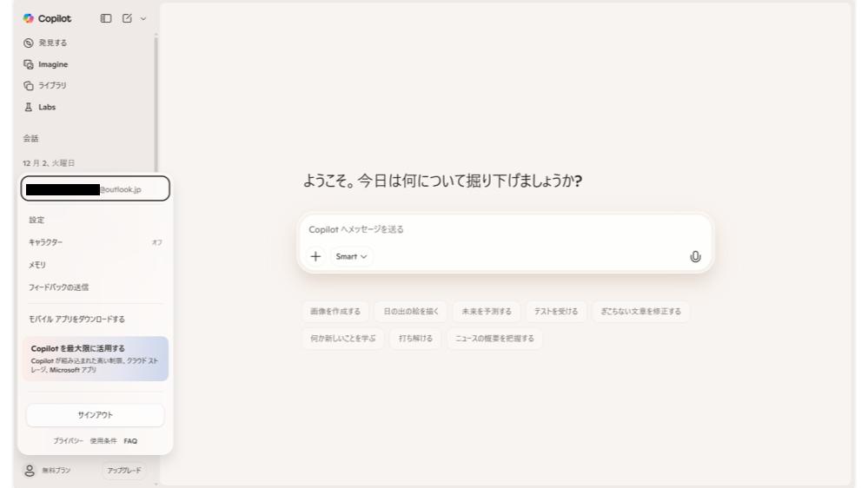Expand the chevron next to the compose icon
The height and width of the screenshot is (488, 868).
(x=143, y=19)
